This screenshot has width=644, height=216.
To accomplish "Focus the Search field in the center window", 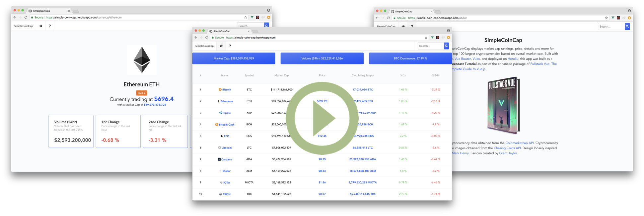I will point(431,46).
